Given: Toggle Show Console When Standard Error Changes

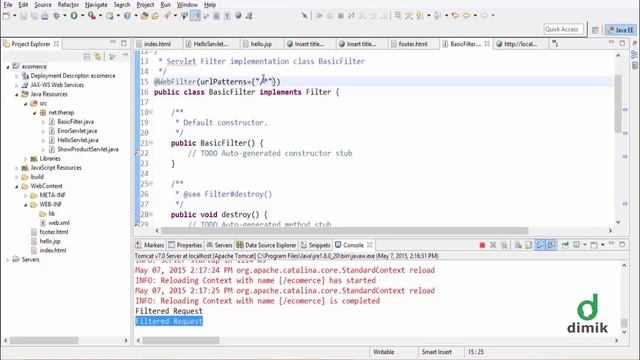Looking at the screenshot, I should (x=551, y=245).
